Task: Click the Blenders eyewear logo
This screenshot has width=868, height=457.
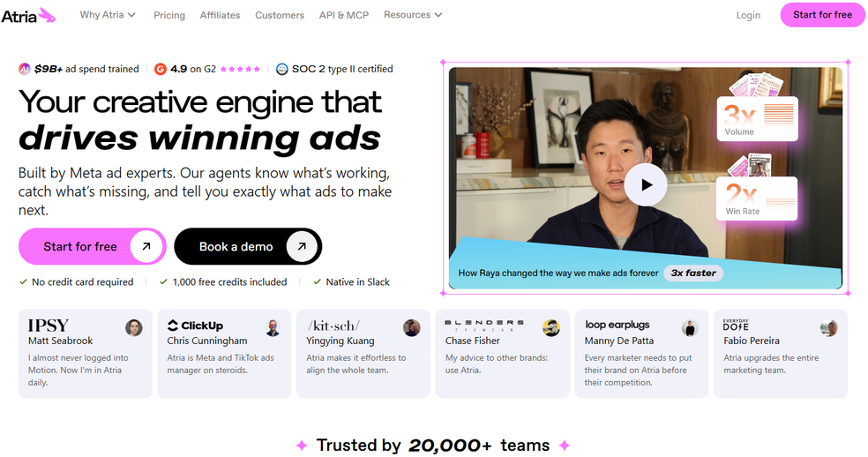Action: pos(484,326)
